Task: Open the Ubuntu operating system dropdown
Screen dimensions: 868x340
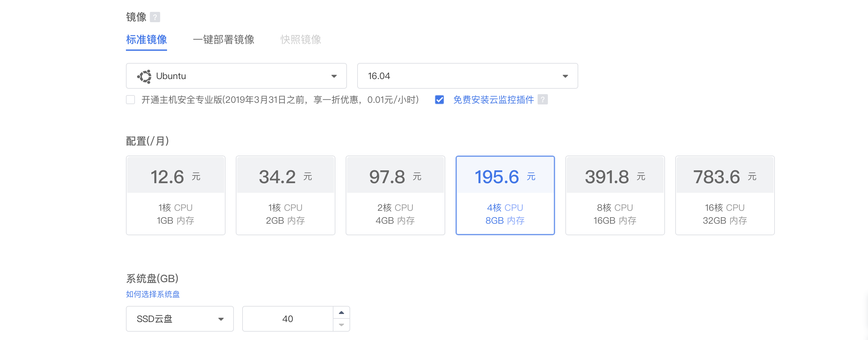Action: [236, 76]
